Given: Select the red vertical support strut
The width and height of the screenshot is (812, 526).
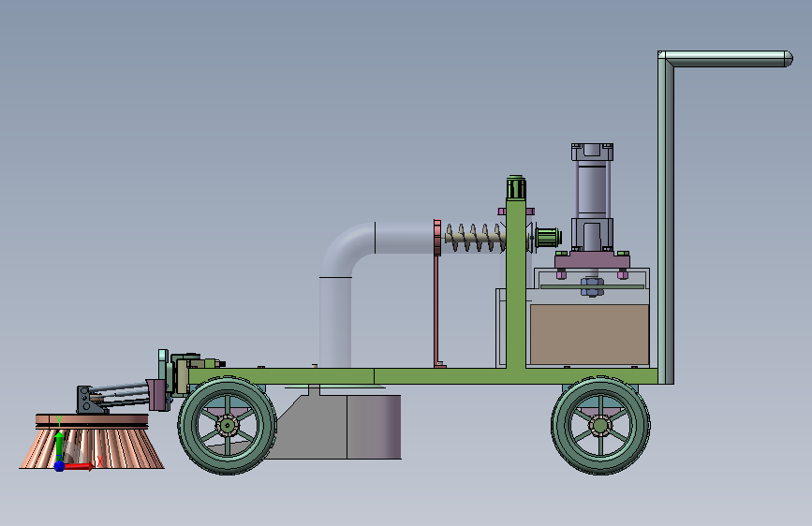Looking at the screenshot, I should [x=436, y=311].
